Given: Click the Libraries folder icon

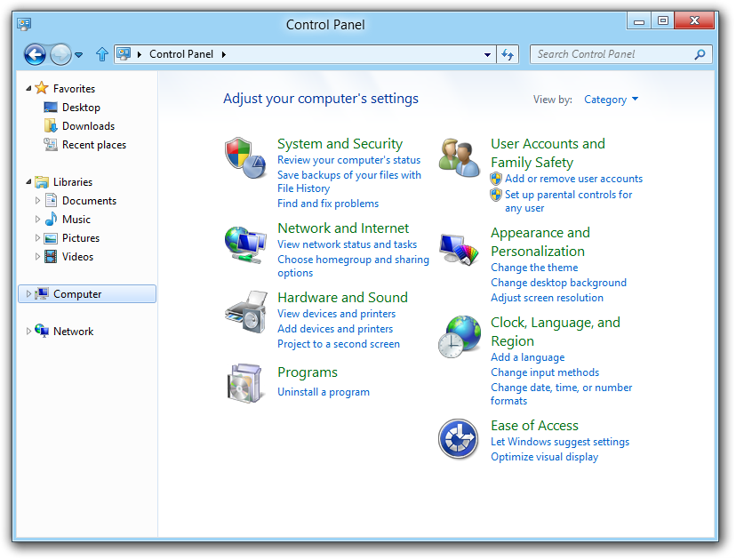Looking at the screenshot, I should (42, 181).
